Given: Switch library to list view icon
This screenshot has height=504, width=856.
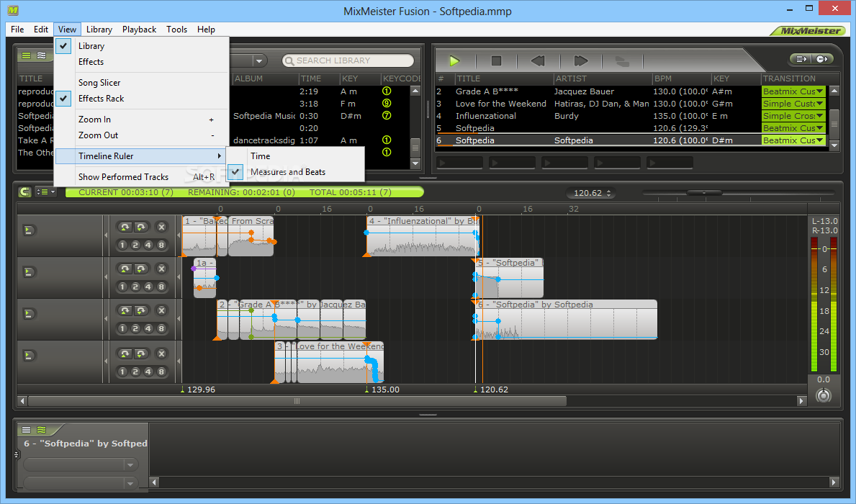Looking at the screenshot, I should click(x=26, y=55).
